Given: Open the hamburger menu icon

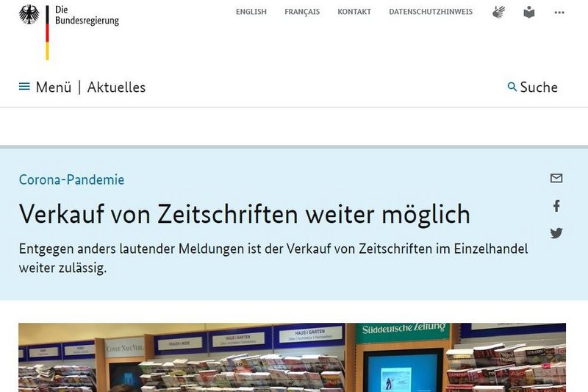Looking at the screenshot, I should pos(24,87).
